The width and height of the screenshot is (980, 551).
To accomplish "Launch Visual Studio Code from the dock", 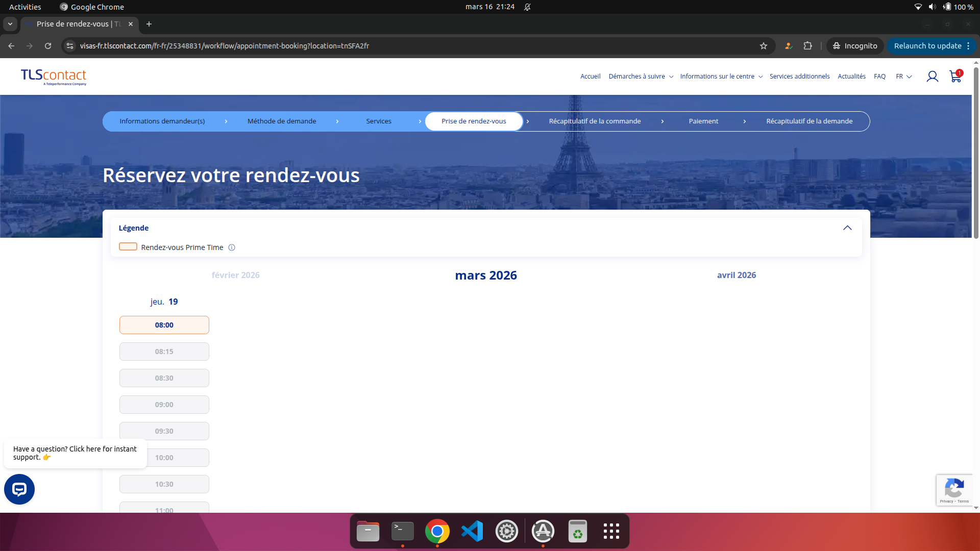I will pyautogui.click(x=472, y=531).
